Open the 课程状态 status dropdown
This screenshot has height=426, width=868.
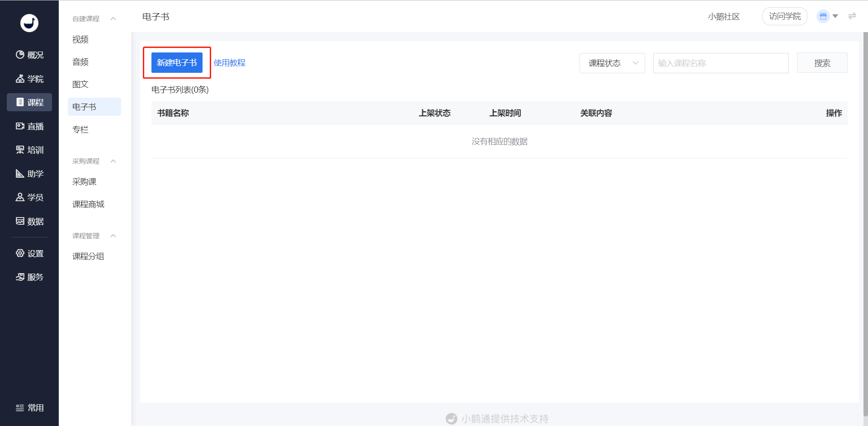612,63
